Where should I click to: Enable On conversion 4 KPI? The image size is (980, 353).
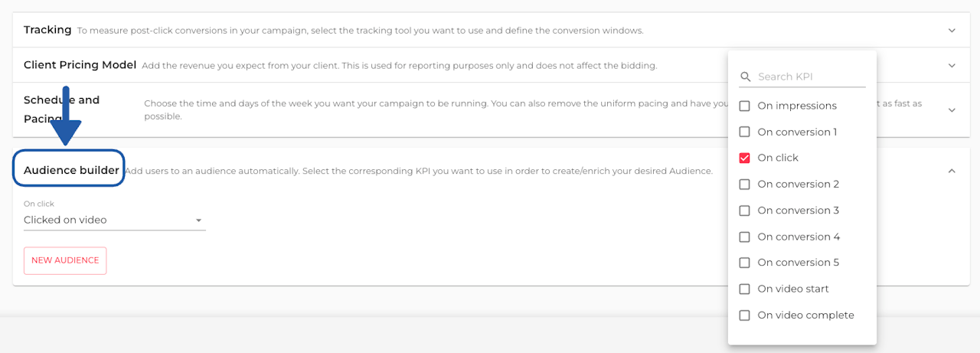tap(744, 237)
